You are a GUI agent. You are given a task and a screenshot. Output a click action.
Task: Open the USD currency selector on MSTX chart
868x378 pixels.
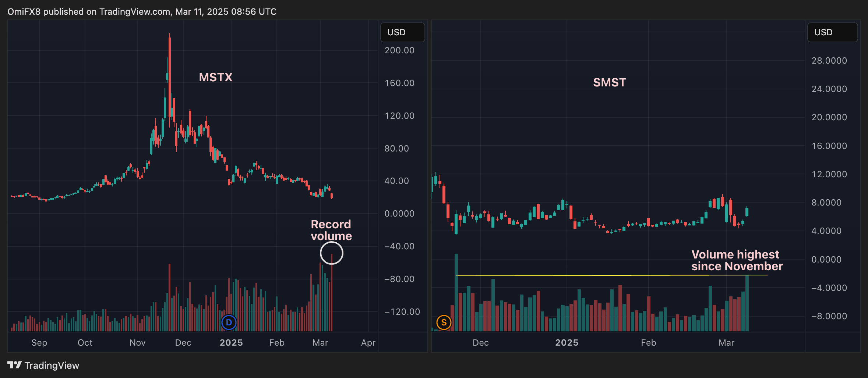pos(402,32)
